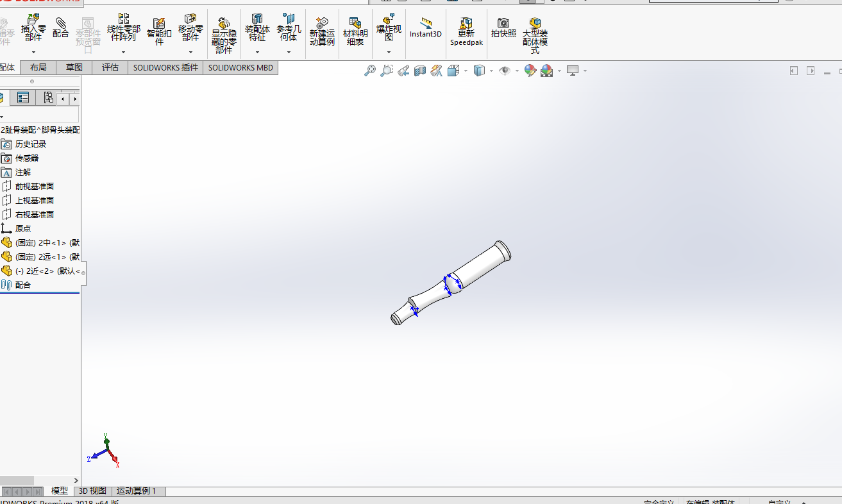The image size is (842, 504).
Task: Open the 运动算例 1 tab
Action: [139, 491]
